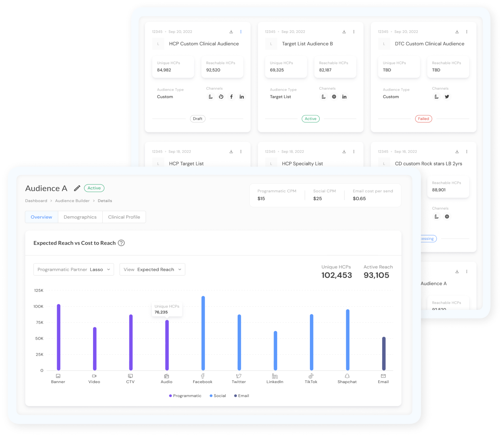502x448 pixels.
Task: Click the Twitter icon on the chart axis
Action: pyautogui.click(x=239, y=376)
